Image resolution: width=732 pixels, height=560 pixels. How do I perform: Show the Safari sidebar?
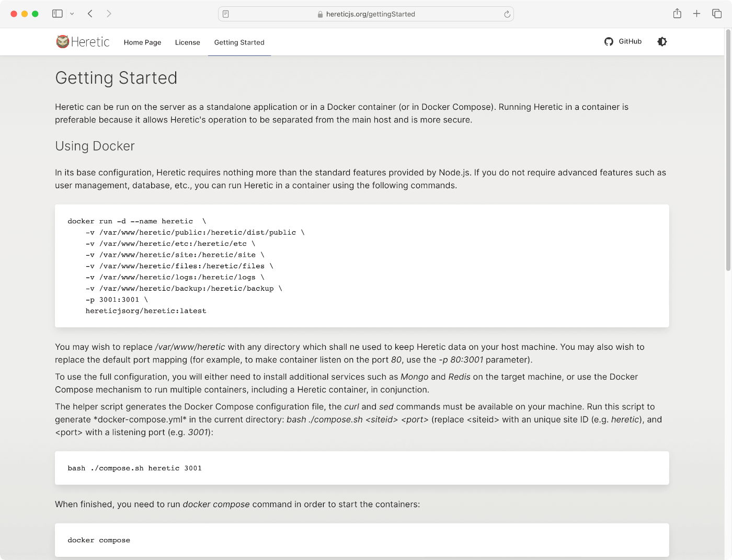(58, 14)
